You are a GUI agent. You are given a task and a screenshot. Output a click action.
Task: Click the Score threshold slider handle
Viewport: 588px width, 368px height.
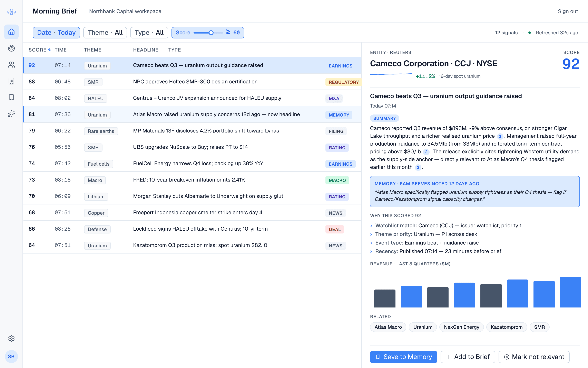[x=211, y=33]
